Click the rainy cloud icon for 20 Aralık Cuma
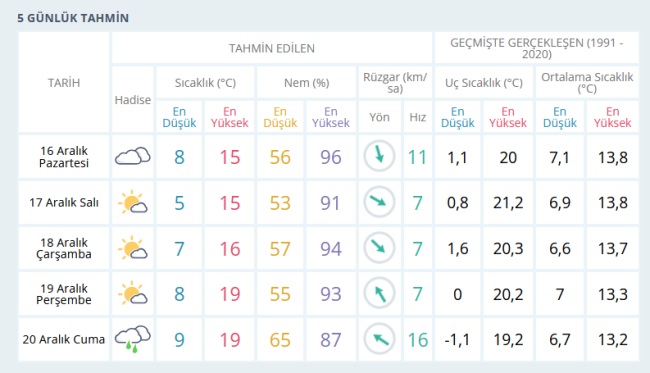The height and width of the screenshot is (373, 650). [x=133, y=339]
